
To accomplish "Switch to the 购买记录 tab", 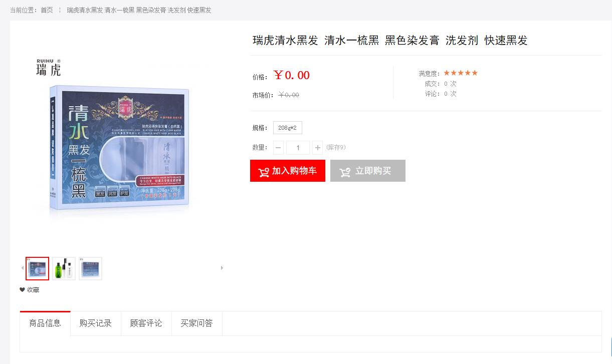I will pos(96,323).
